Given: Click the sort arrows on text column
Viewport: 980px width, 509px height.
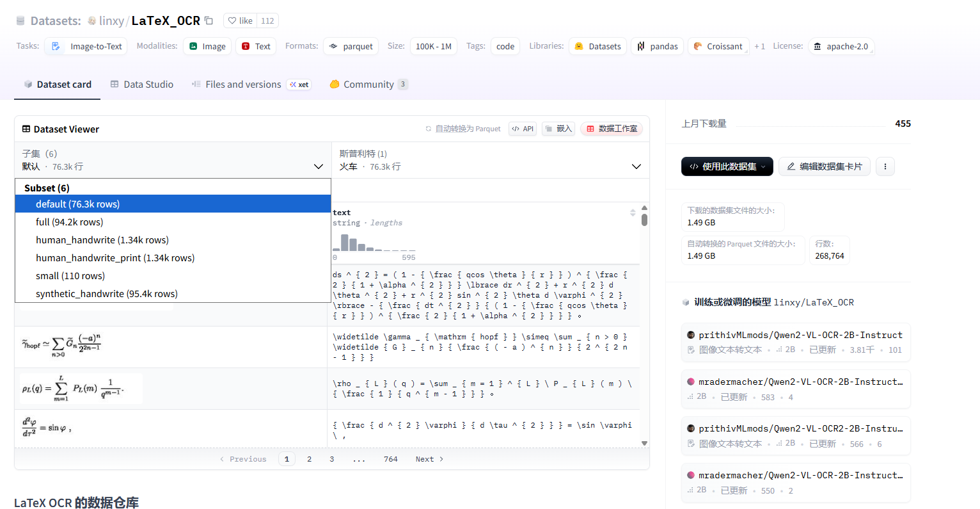Looking at the screenshot, I should pos(633,213).
